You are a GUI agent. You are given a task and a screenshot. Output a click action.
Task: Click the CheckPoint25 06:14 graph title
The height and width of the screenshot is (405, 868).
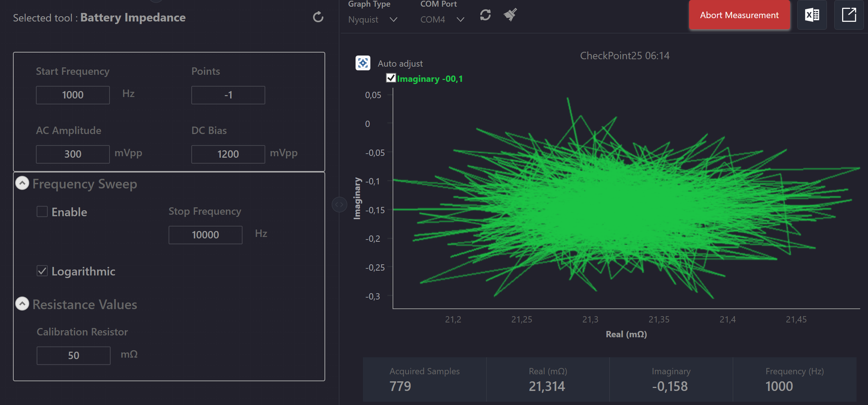625,56
